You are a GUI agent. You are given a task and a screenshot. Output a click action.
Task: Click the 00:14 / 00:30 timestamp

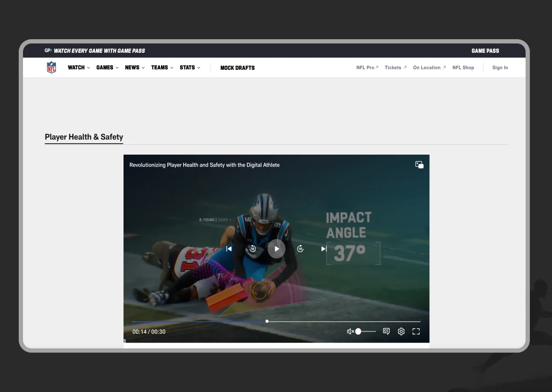click(x=149, y=331)
